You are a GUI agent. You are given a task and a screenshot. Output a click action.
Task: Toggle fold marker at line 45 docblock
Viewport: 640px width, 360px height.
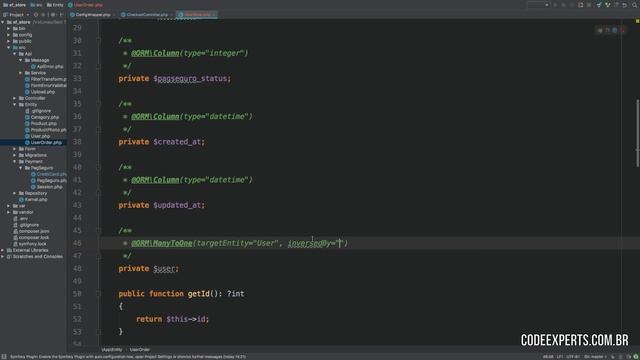[98, 230]
